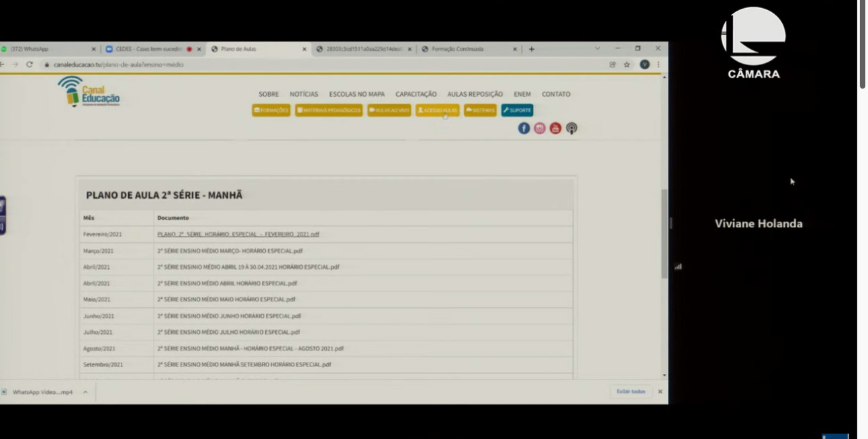
Task: Open the MANHÃ SETEMBRO HORÁRIO ESPECIAL pdf
Action: click(x=244, y=364)
